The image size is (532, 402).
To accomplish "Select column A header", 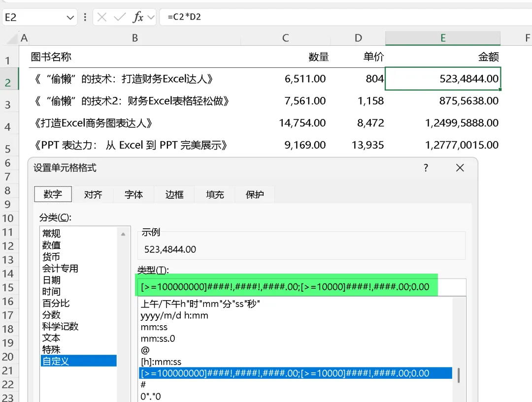I will point(24,38).
